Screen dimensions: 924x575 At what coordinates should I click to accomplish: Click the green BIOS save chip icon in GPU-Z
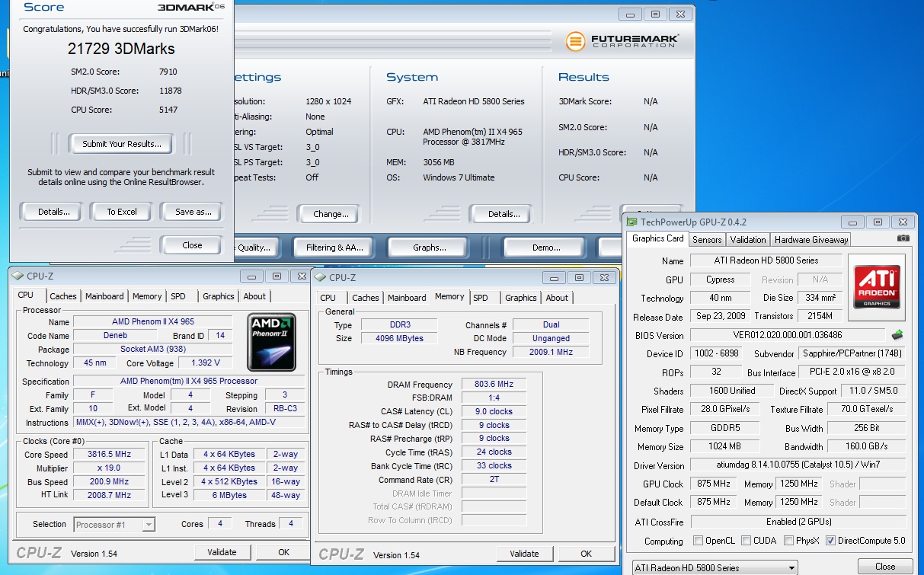click(897, 334)
